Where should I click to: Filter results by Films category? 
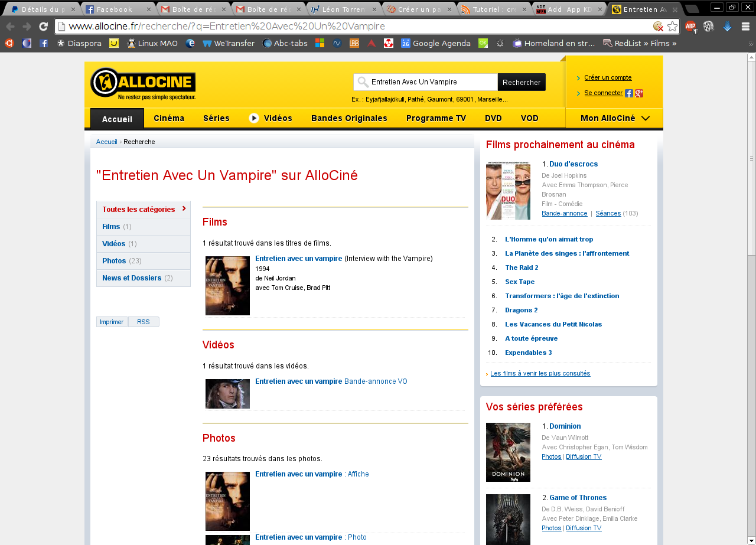144,227
